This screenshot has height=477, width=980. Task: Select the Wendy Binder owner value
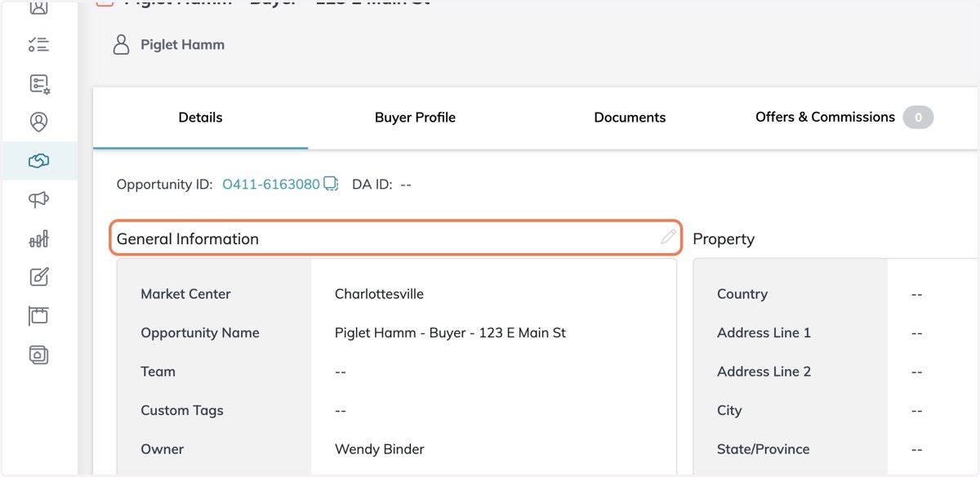(x=380, y=449)
